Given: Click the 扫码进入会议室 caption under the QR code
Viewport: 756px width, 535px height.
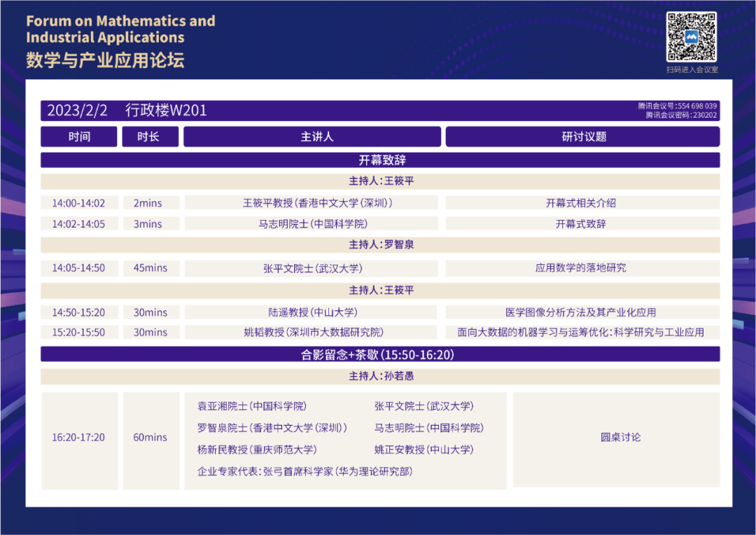Looking at the screenshot, I should click(x=692, y=69).
